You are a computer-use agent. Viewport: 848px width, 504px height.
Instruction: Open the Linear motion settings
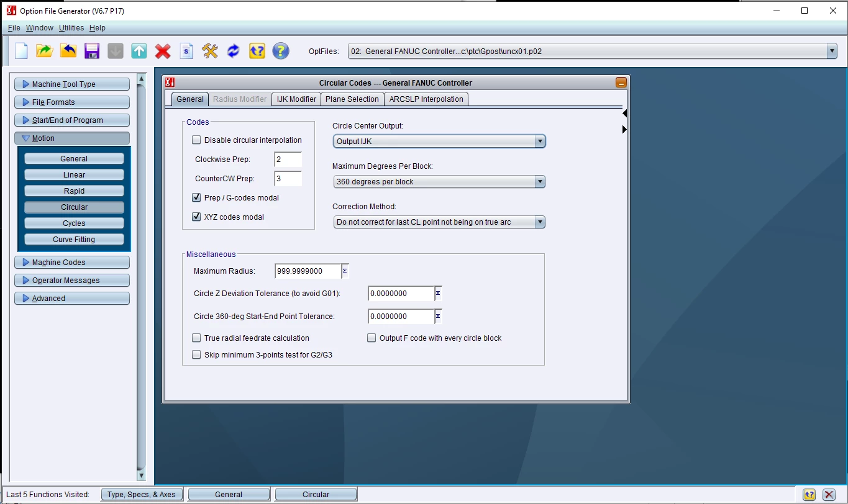coord(74,175)
